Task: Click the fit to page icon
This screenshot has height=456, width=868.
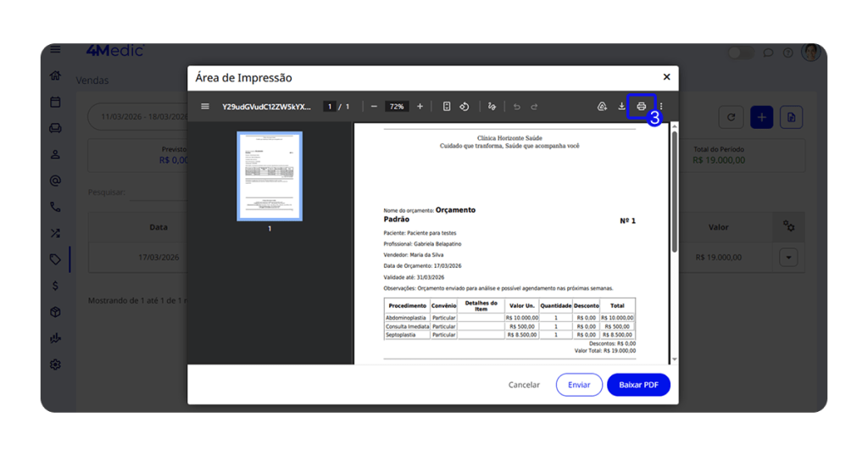Action: [x=447, y=107]
